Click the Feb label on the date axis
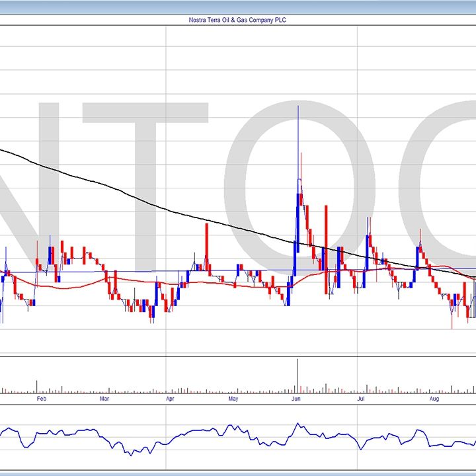Image resolution: width=476 pixels, height=476 pixels. (x=41, y=399)
